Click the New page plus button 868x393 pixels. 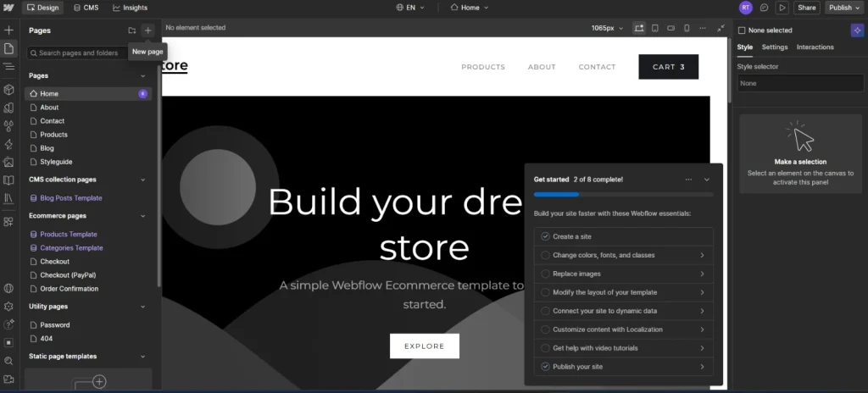tap(147, 30)
